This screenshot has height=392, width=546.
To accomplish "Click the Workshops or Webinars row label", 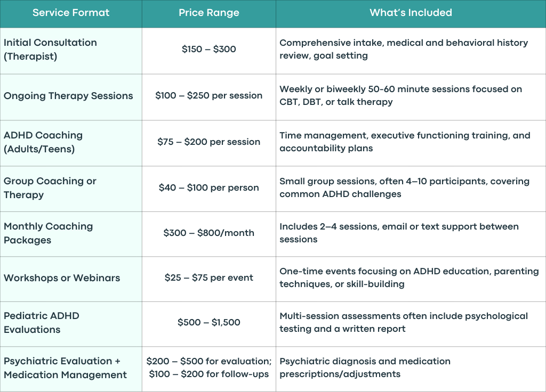I will 62,278.
